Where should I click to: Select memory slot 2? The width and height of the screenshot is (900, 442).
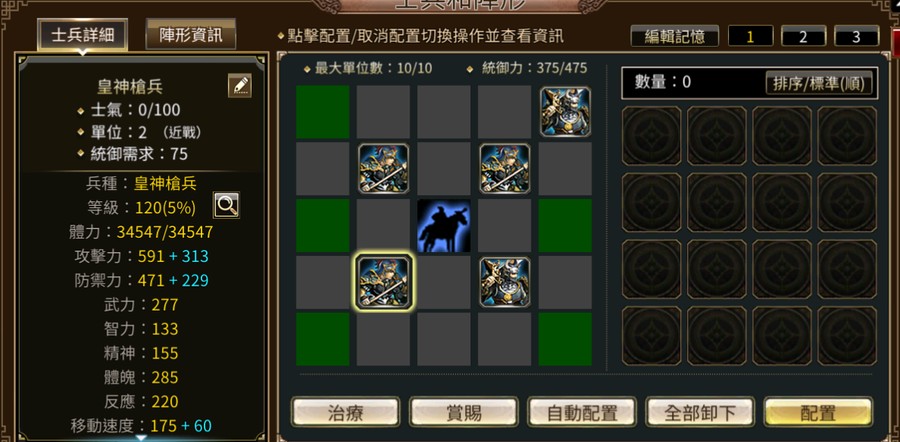click(x=804, y=37)
